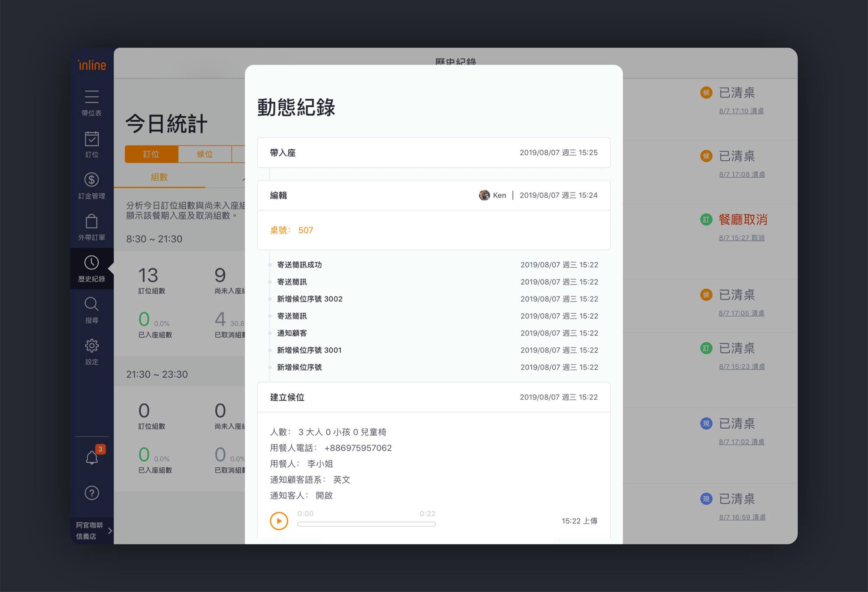The width and height of the screenshot is (868, 592).
Task: Open the 訂位 calendar icon in sidebar
Action: (92, 139)
